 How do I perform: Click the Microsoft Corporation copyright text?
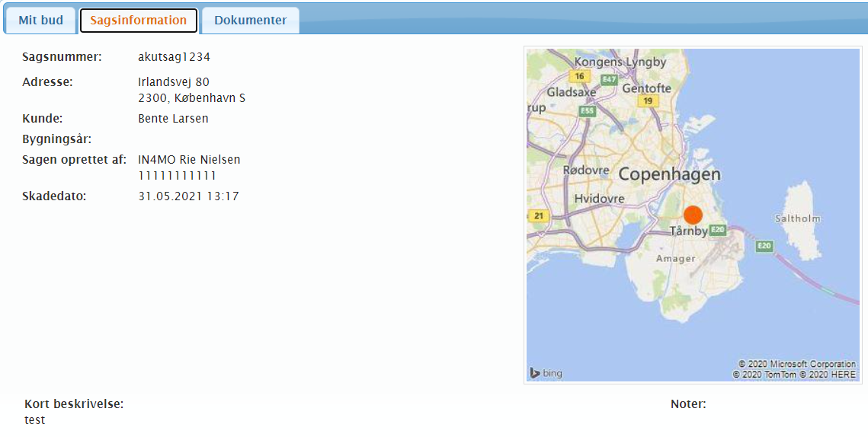(x=797, y=364)
